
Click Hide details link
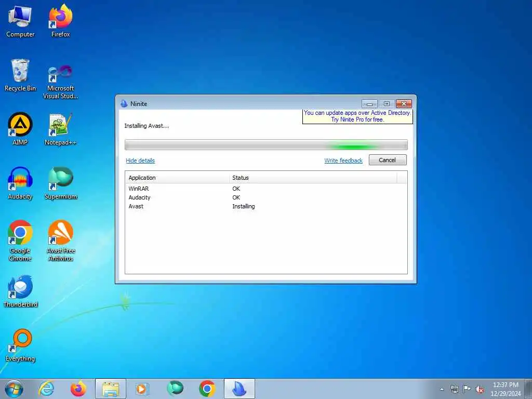pos(140,161)
